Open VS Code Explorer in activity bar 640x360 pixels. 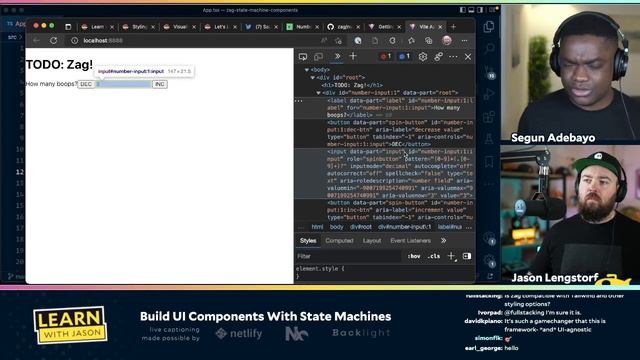489,27
